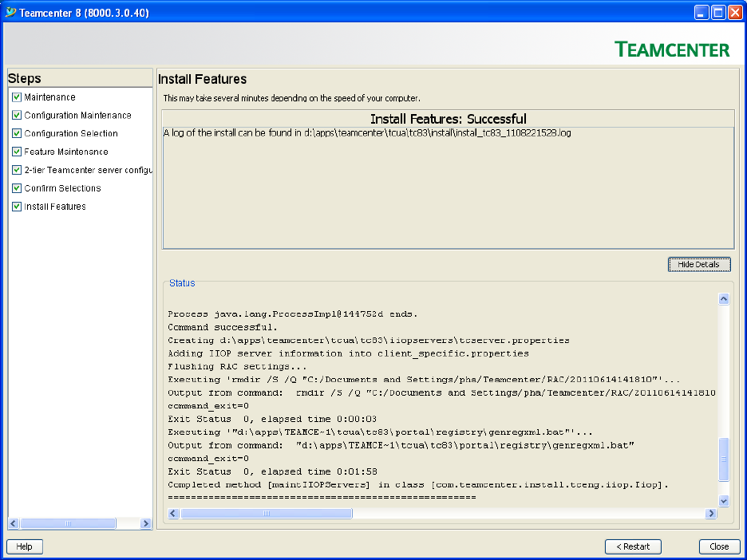
Task: Click 'Install Features: Successful' heading
Action: coord(449,119)
